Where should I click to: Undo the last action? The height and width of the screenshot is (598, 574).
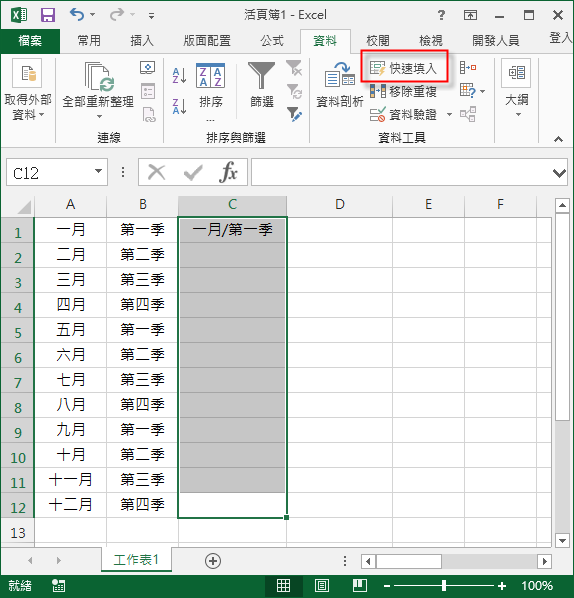(77, 15)
